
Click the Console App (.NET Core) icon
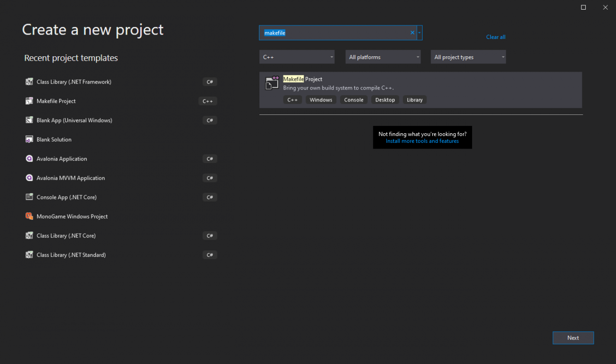[29, 197]
